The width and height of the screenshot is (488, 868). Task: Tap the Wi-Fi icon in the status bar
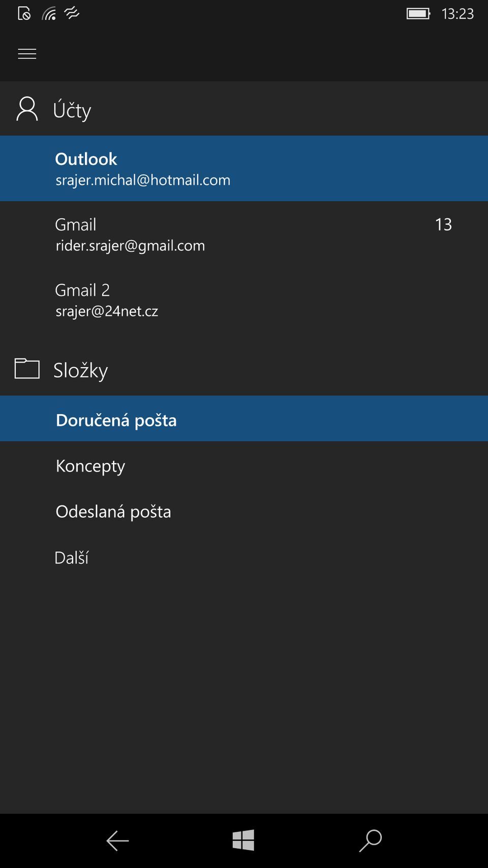(x=49, y=14)
